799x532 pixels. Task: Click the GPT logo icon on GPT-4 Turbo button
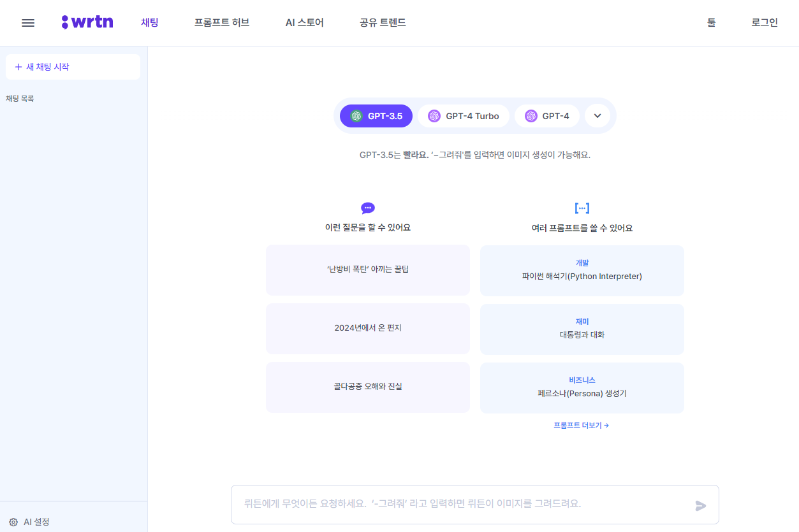(x=435, y=115)
